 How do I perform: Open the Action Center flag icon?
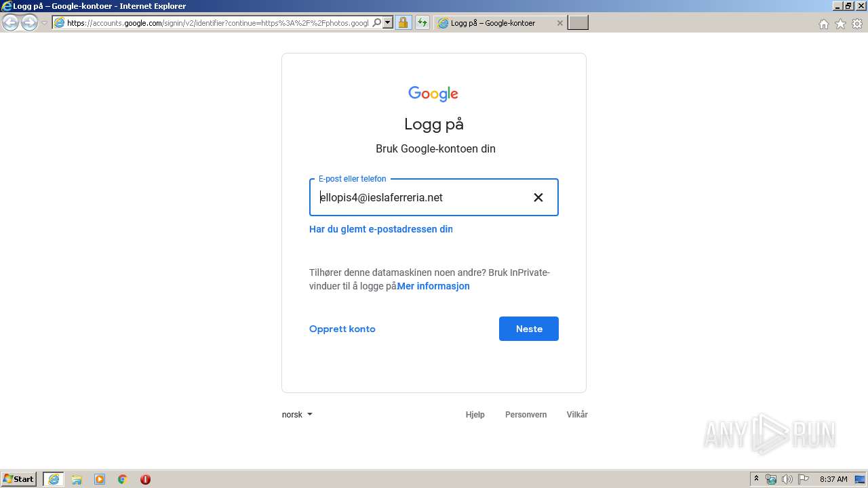(804, 479)
